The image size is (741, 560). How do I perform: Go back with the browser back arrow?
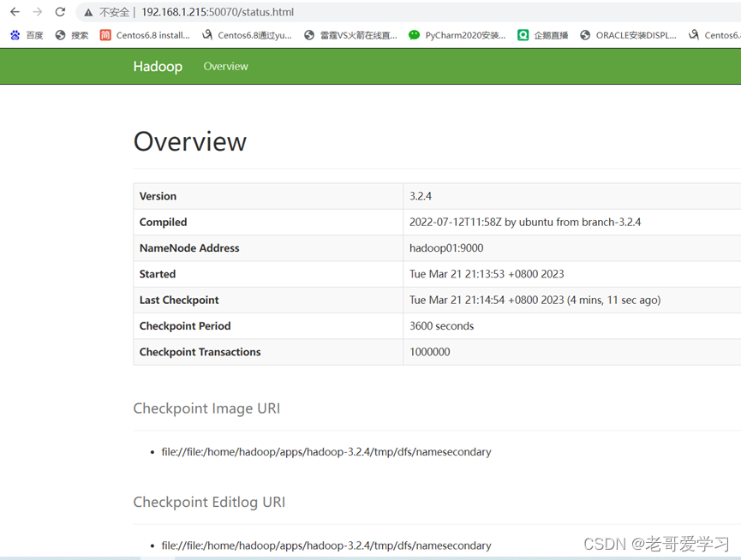(15, 12)
